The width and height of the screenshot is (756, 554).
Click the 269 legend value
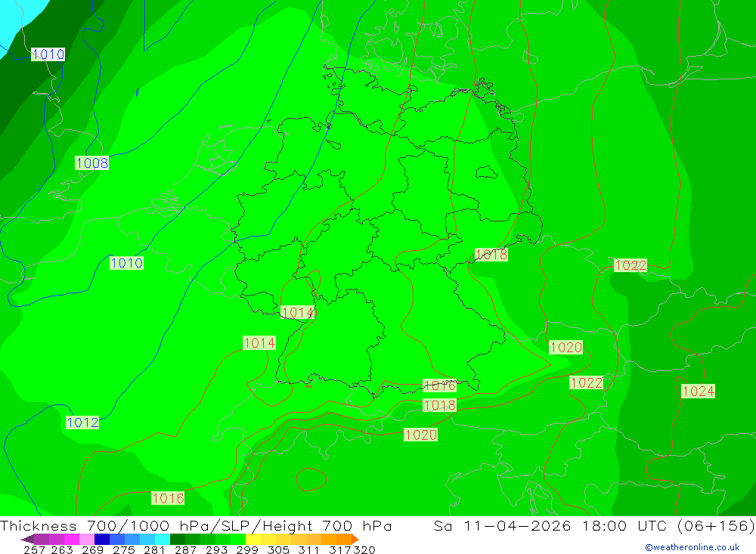coord(92,549)
